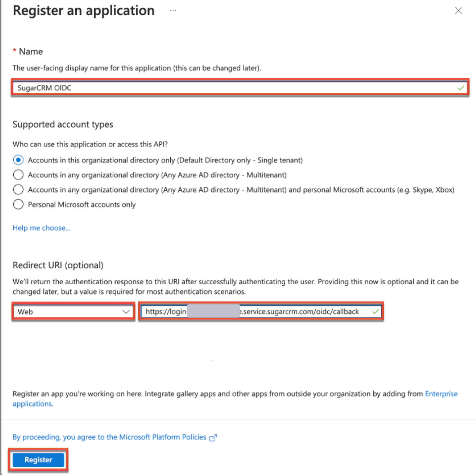Screen dimensions: 476x475
Task: Select Personal Microsoft accounts only
Action: pyautogui.click(x=18, y=204)
